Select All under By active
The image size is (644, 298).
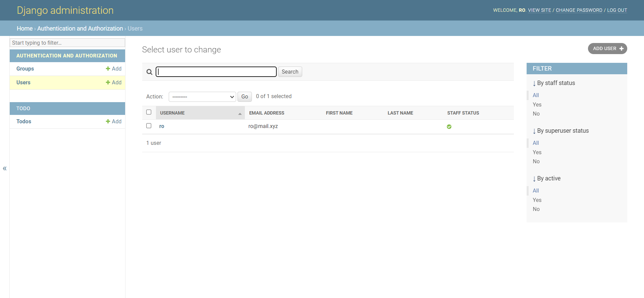536,190
